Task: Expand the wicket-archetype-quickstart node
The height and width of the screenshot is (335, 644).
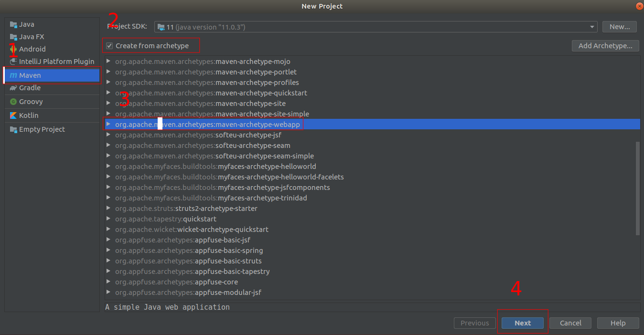Action: 108,230
